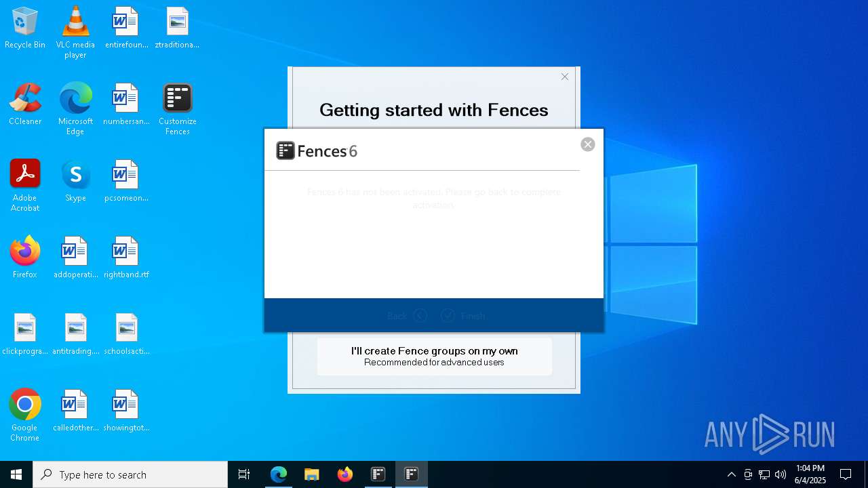Close the Getting started with Fences window
Viewport: 868px width, 488px height.
pos(565,77)
